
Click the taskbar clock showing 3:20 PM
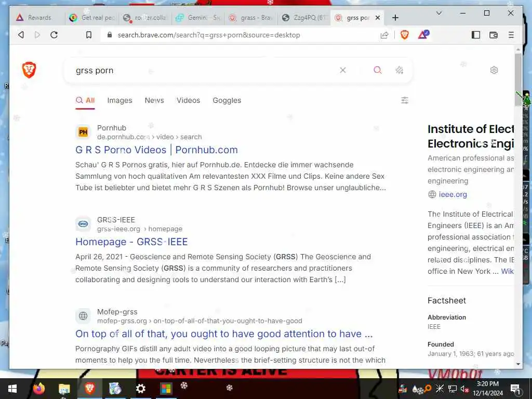point(487,384)
